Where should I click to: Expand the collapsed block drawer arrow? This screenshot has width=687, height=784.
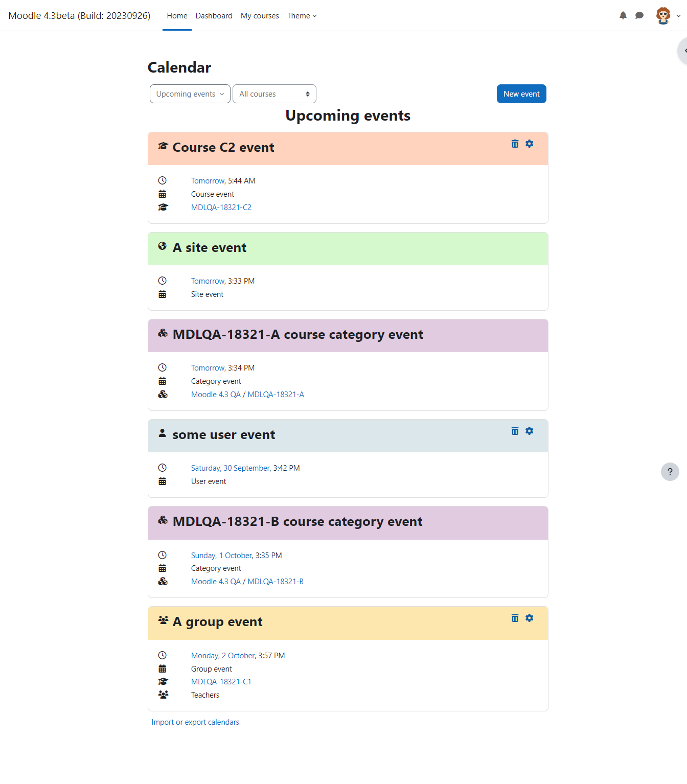pyautogui.click(x=683, y=51)
